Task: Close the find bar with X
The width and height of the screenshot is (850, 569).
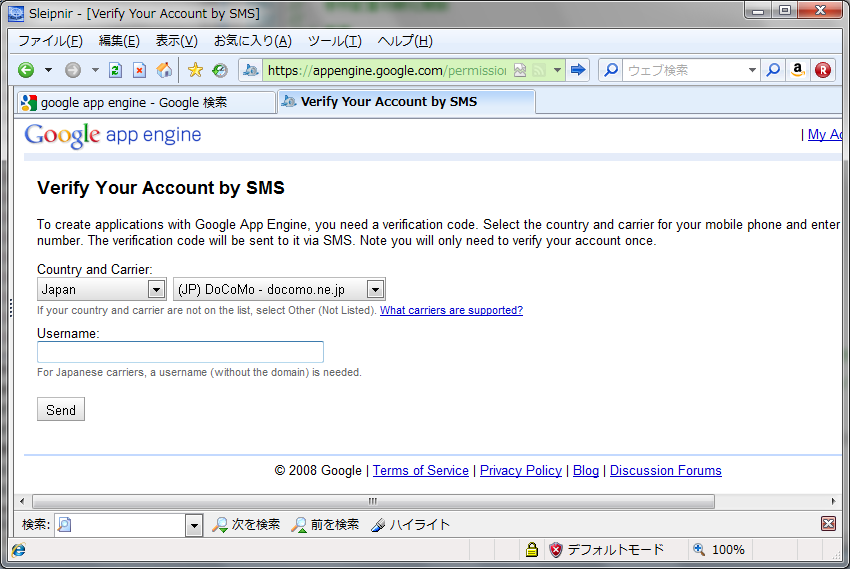Action: pos(828,523)
